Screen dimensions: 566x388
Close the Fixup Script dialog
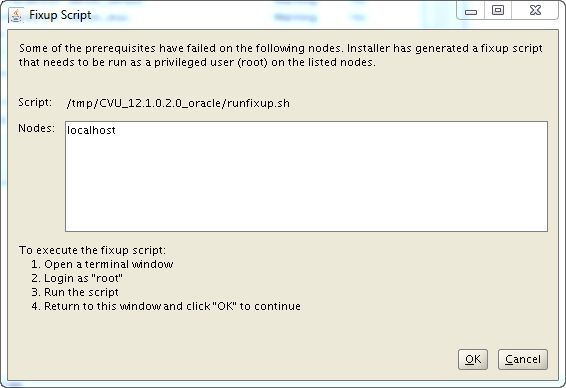[535, 10]
